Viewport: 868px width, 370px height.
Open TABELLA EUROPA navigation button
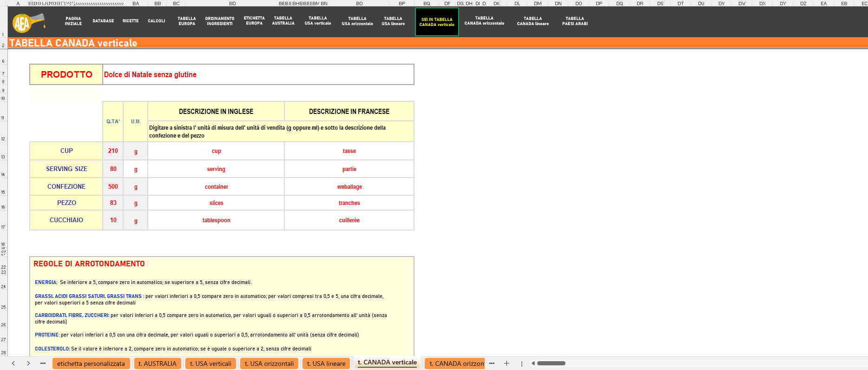tap(187, 21)
